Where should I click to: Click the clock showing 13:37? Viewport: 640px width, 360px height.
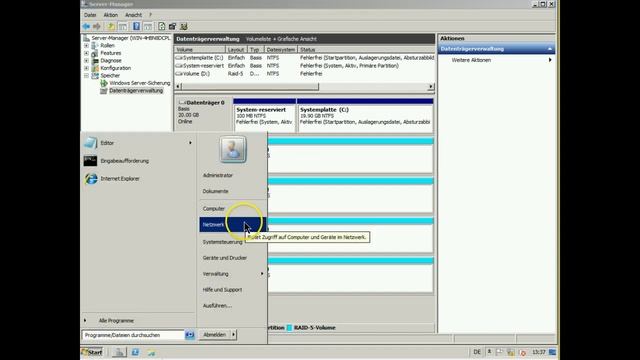pos(539,352)
